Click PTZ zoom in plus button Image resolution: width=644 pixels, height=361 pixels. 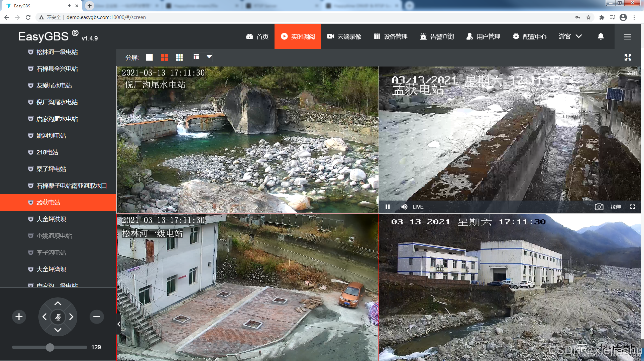pyautogui.click(x=19, y=317)
